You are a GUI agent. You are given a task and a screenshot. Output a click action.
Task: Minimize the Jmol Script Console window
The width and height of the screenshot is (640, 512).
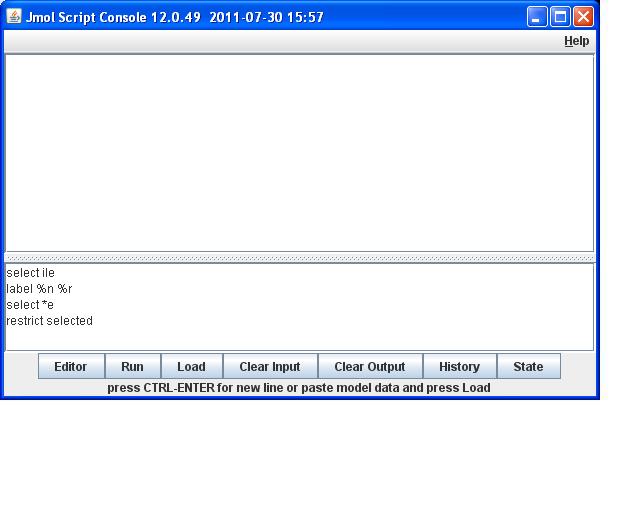(x=538, y=17)
